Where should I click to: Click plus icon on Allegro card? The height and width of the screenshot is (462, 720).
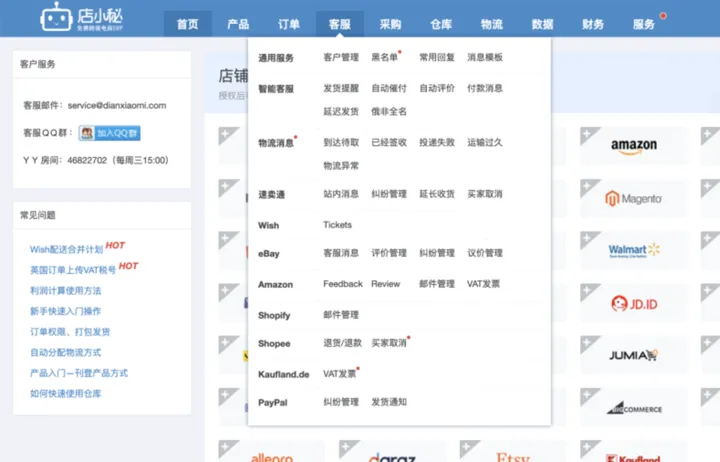pos(225,446)
